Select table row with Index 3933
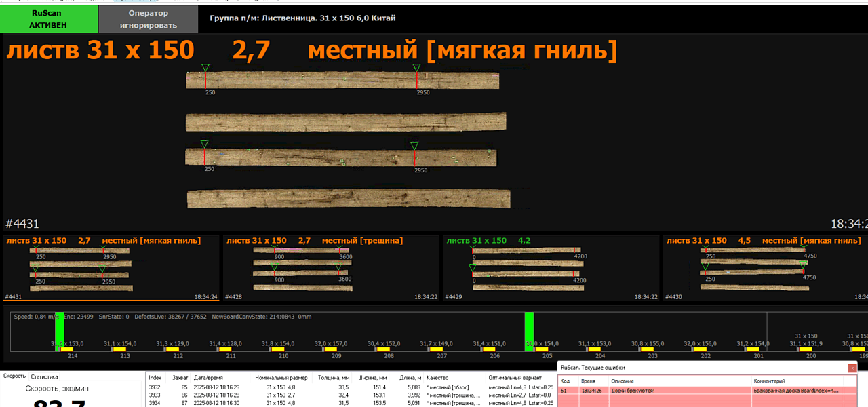Screen dimensions: 868x407 [x=351, y=395]
